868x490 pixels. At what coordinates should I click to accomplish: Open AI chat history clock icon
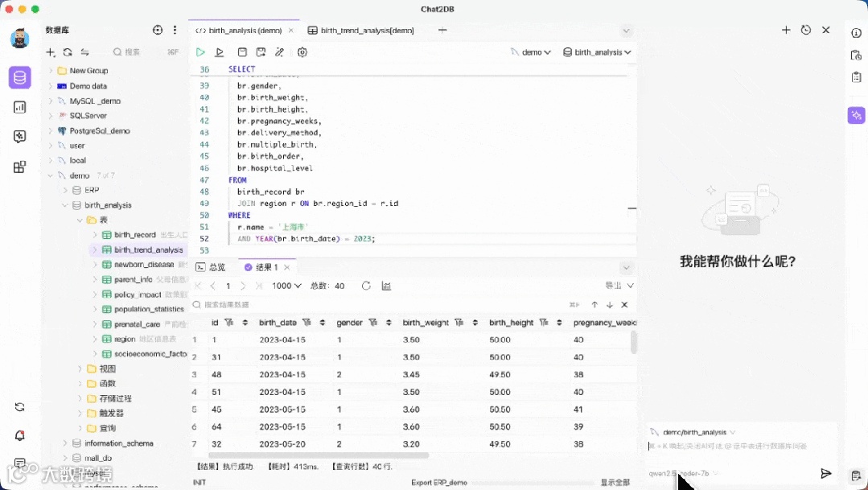(806, 30)
